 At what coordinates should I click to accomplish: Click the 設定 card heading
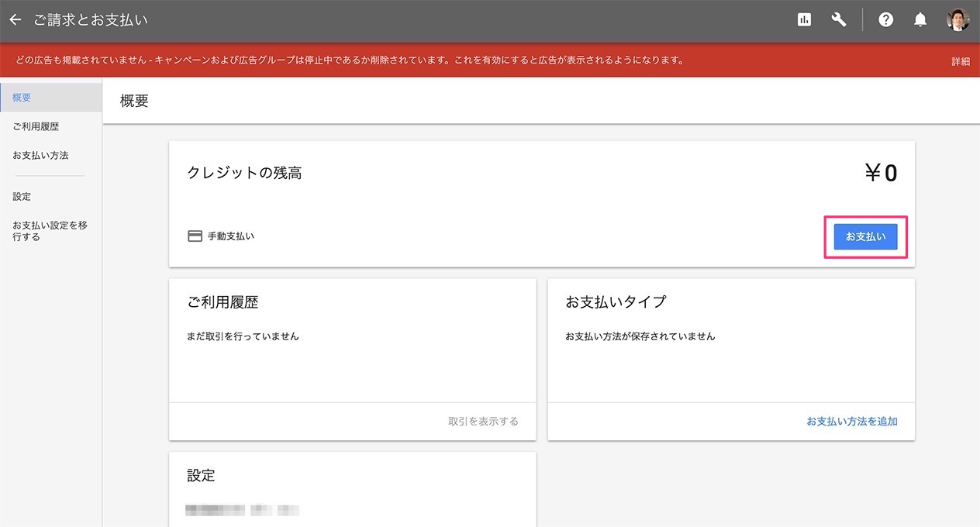pyautogui.click(x=201, y=476)
